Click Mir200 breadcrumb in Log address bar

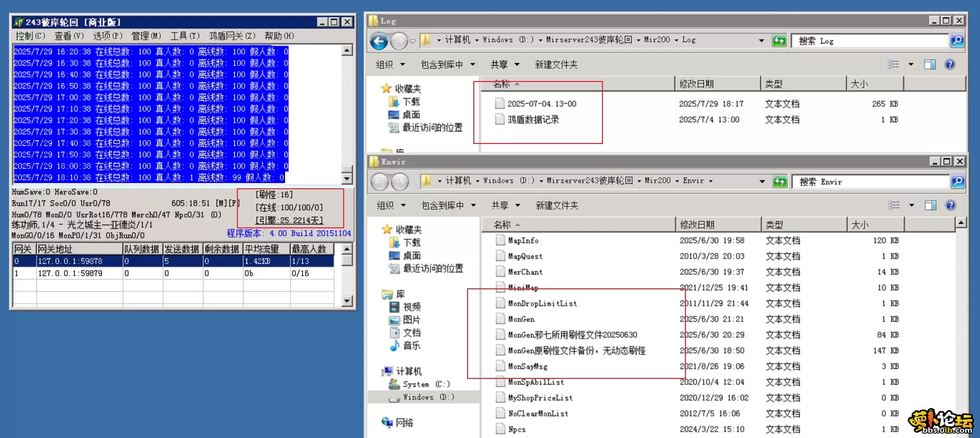coord(657,40)
